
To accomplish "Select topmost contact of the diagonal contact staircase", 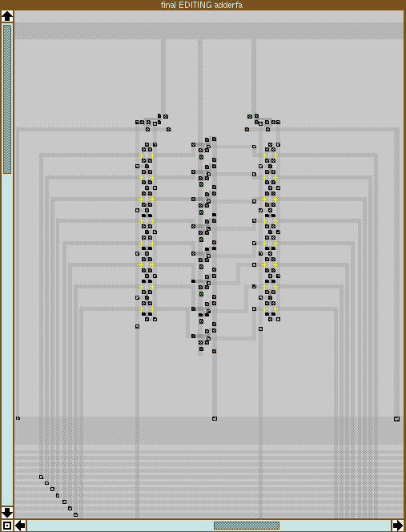I will (x=41, y=477).
